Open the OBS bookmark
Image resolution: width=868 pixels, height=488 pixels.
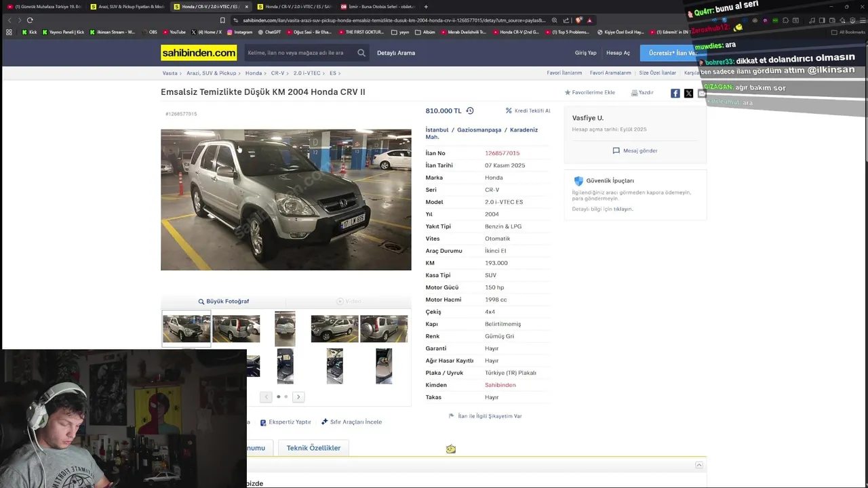click(x=149, y=32)
